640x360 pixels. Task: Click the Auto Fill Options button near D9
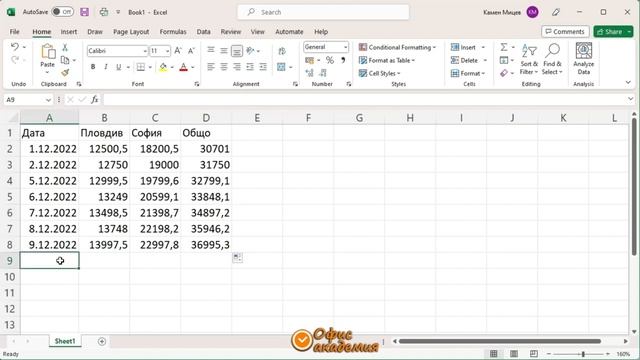tap(237, 258)
